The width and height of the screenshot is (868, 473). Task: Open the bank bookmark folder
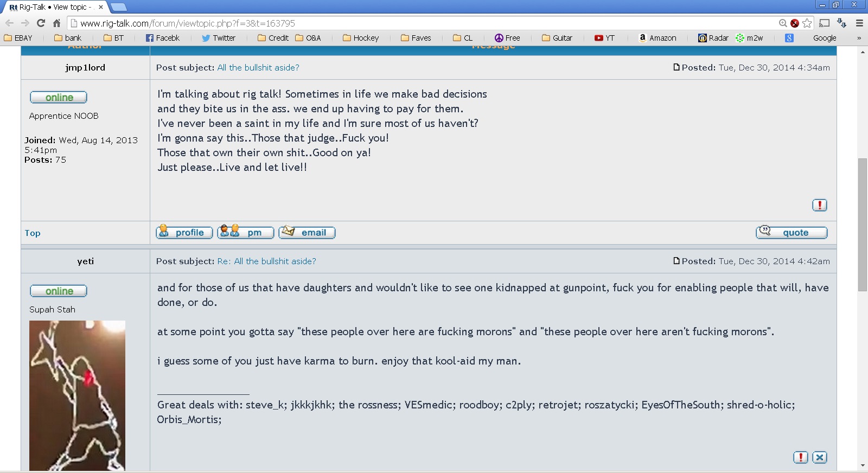point(68,38)
